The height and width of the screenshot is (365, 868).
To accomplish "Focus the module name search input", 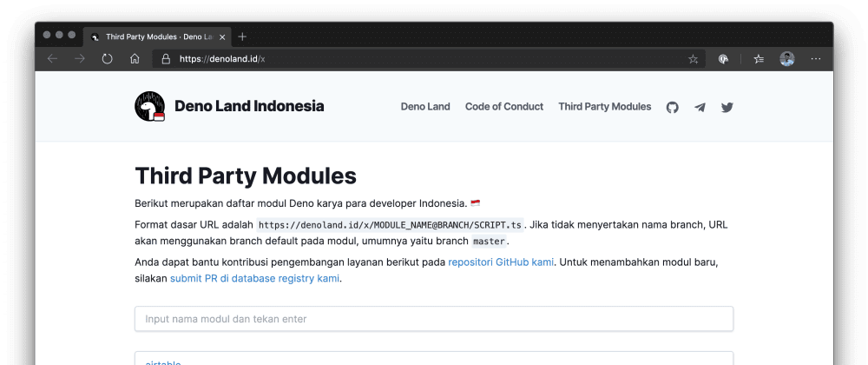I will (434, 319).
